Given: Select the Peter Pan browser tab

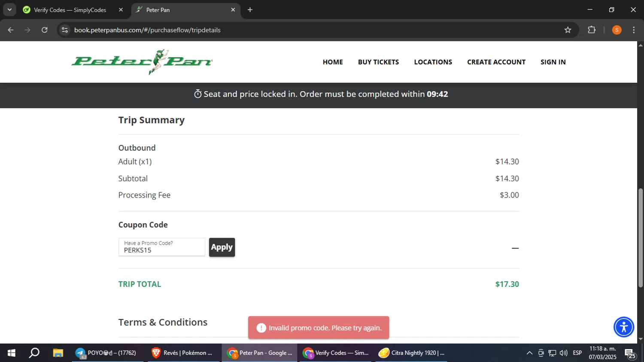Looking at the screenshot, I should click(185, 10).
